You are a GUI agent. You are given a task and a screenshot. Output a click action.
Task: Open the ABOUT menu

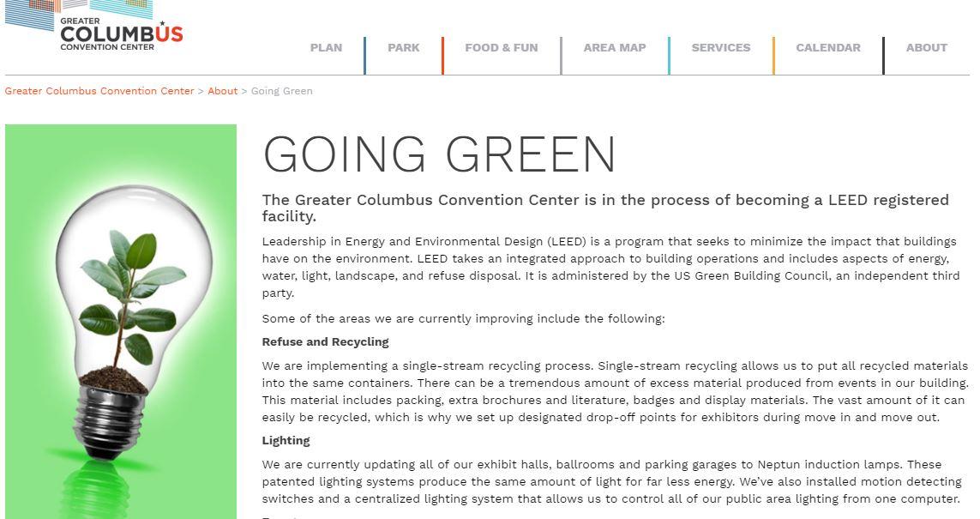tap(927, 47)
